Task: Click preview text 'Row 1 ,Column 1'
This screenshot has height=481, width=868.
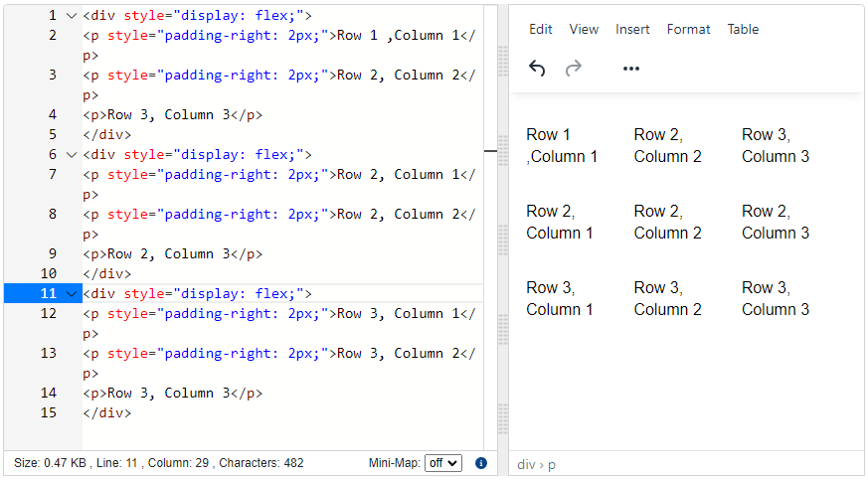Action: click(x=562, y=145)
